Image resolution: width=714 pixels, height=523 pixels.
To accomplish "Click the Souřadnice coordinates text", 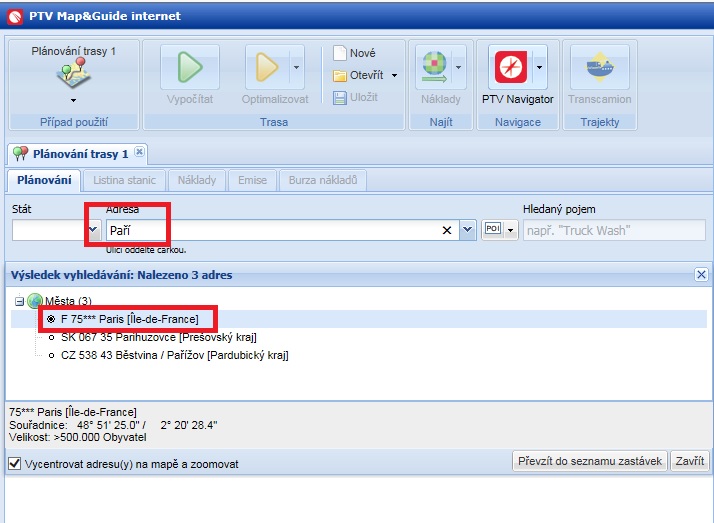I will 113,425.
